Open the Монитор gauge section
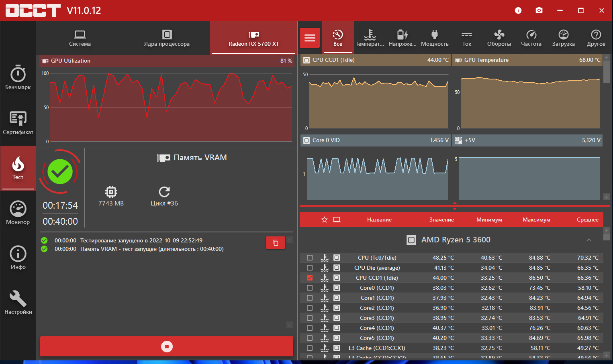The image size is (613, 364). point(18,213)
